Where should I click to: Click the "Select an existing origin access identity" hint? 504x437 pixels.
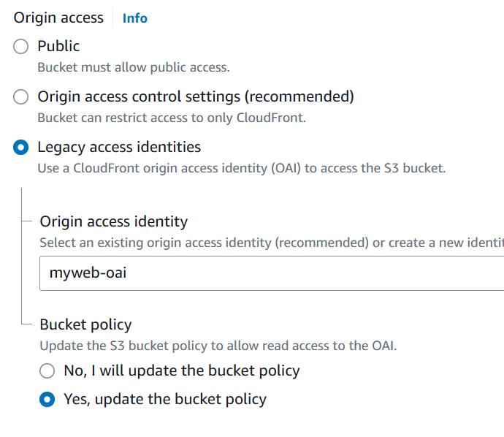click(270, 243)
